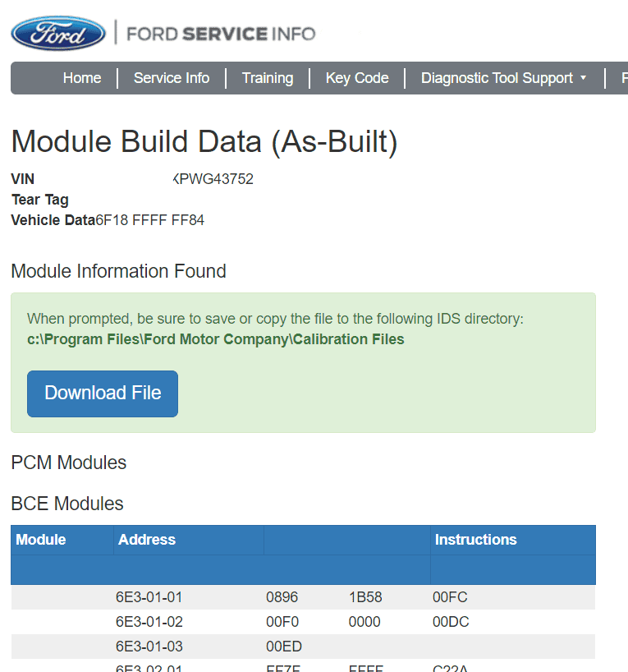This screenshot has height=672, width=628.
Task: Click the Address column header
Action: 147,540
